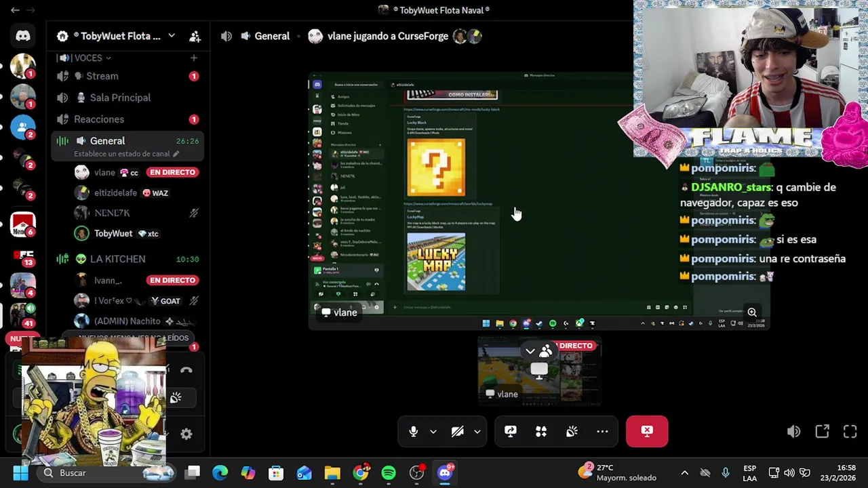The width and height of the screenshot is (868, 488).
Task: Click the participants icon above stream thumbnail
Action: [x=546, y=351]
